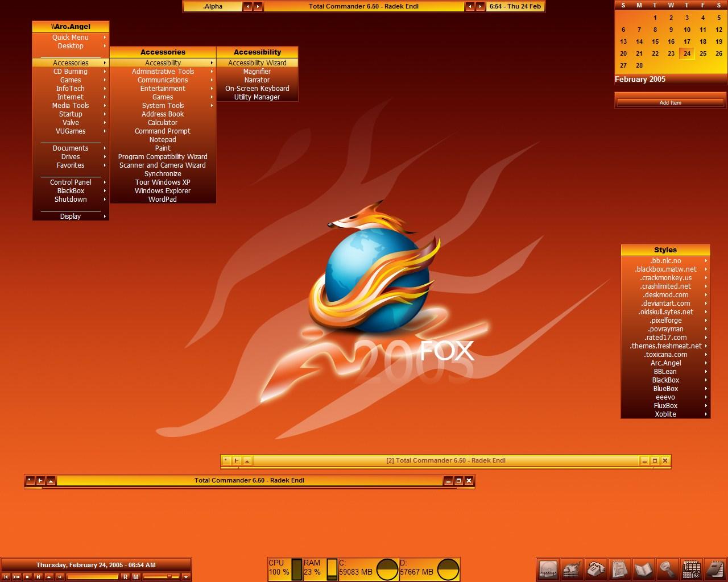Click the film/disc media icon in bottom tray
The width and height of the screenshot is (728, 582).
point(548,569)
